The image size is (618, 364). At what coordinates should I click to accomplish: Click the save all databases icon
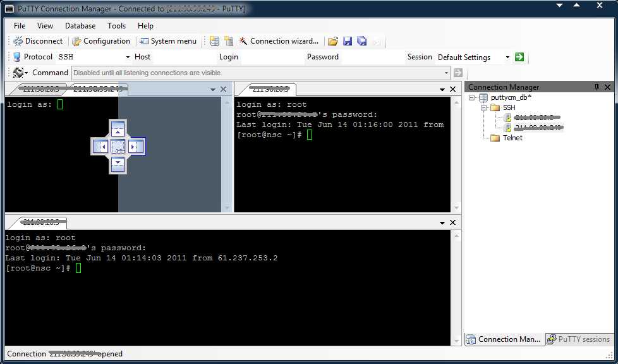(x=362, y=41)
